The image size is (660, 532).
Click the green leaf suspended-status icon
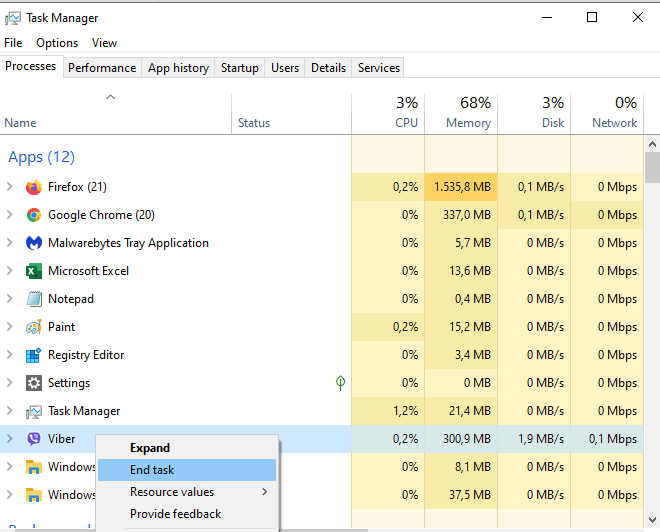[x=340, y=383]
